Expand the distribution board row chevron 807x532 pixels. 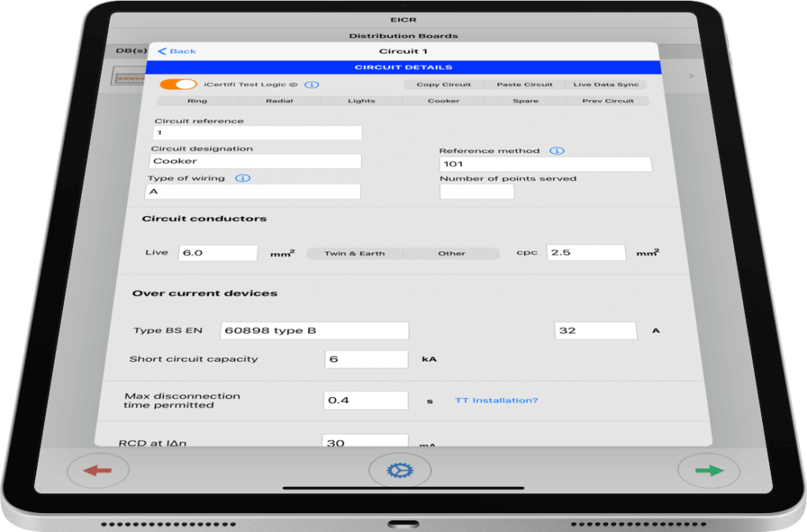[x=691, y=76]
